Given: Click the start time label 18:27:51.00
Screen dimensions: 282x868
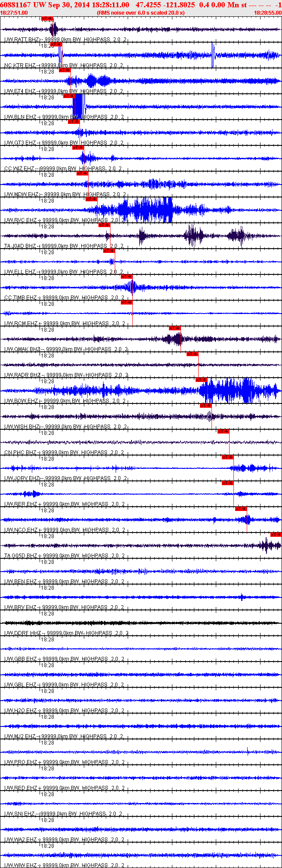Looking at the screenshot, I should click(14, 13).
